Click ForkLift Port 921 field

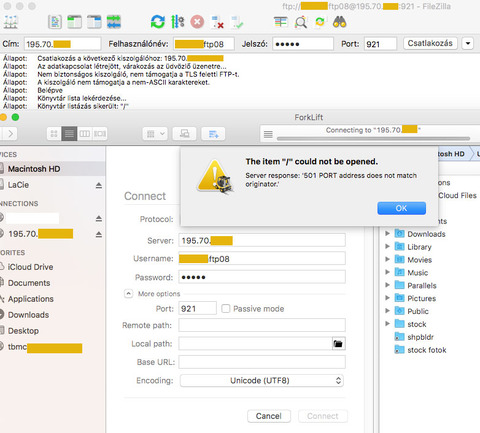tap(197, 308)
